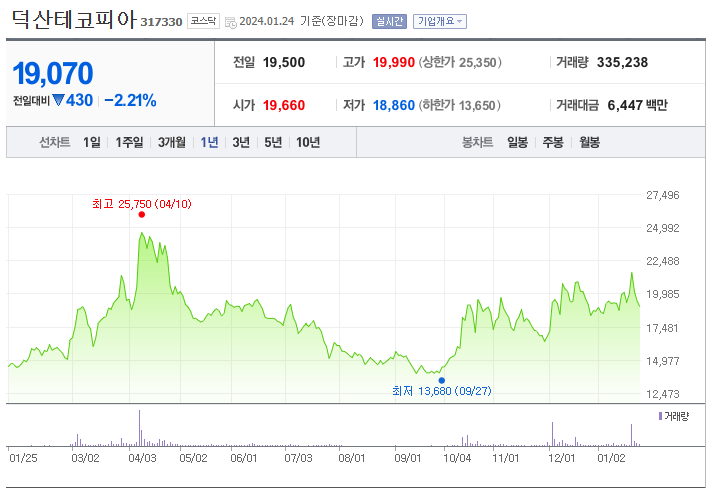The width and height of the screenshot is (706, 488).
Task: Click the 06/01 date label
Action: click(244, 458)
